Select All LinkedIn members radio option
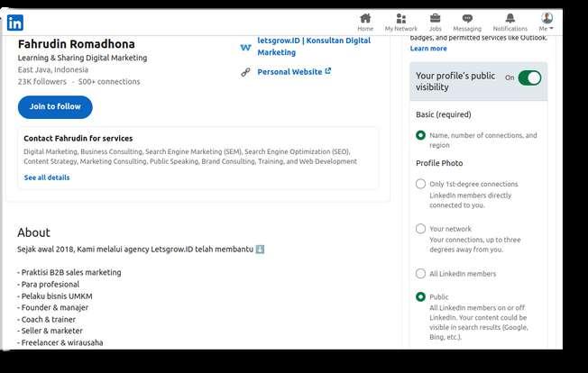This screenshot has height=373, width=588. coord(420,273)
